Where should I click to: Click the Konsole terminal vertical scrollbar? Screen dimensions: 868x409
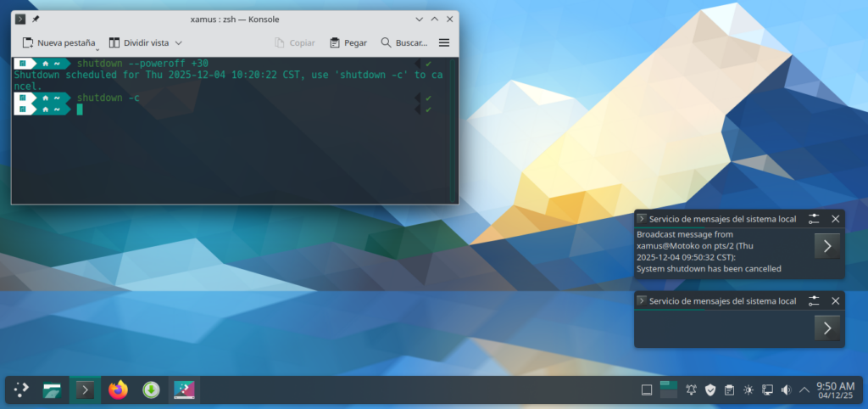453,130
